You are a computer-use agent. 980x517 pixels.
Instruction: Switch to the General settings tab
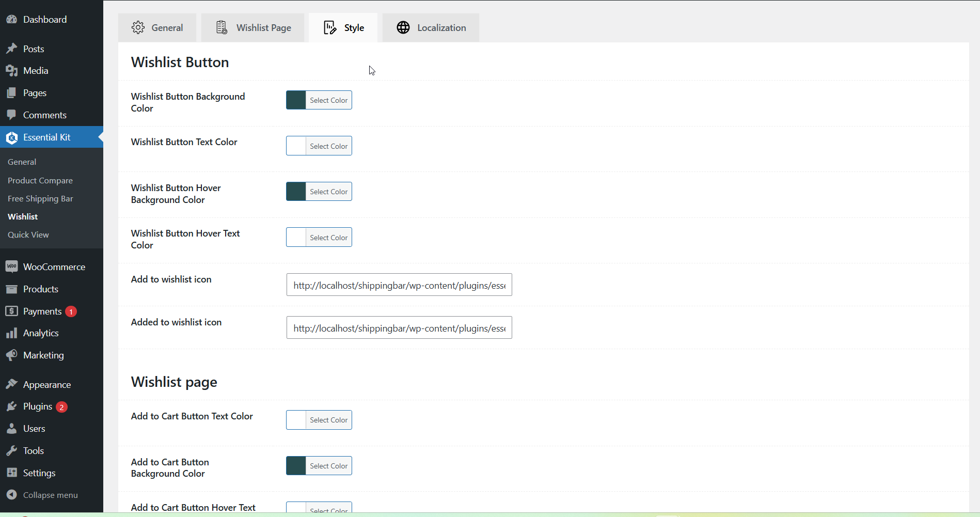coord(157,28)
